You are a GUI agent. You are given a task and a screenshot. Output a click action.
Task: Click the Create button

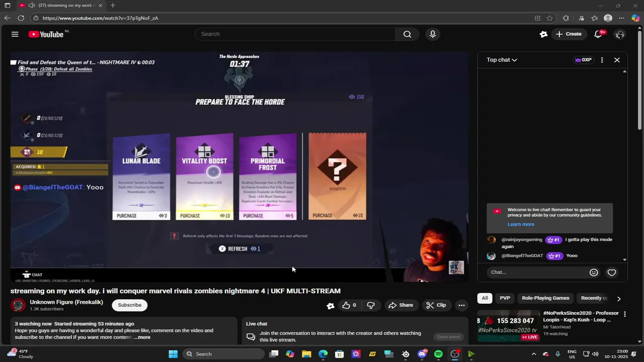click(x=569, y=34)
